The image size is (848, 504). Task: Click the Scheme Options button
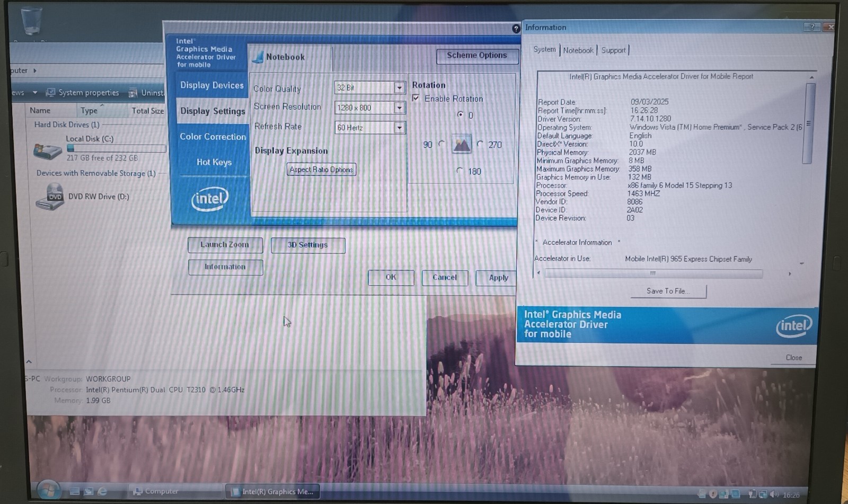pos(477,55)
